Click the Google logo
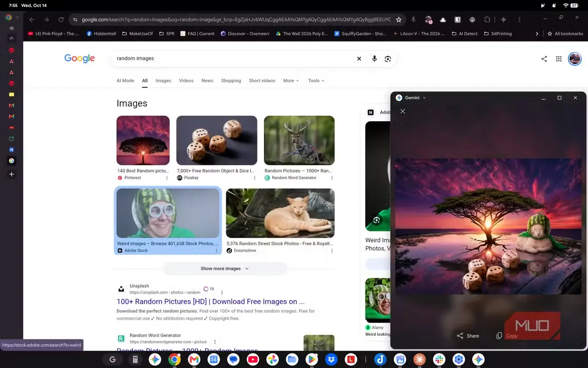The image size is (588, 368). click(79, 58)
